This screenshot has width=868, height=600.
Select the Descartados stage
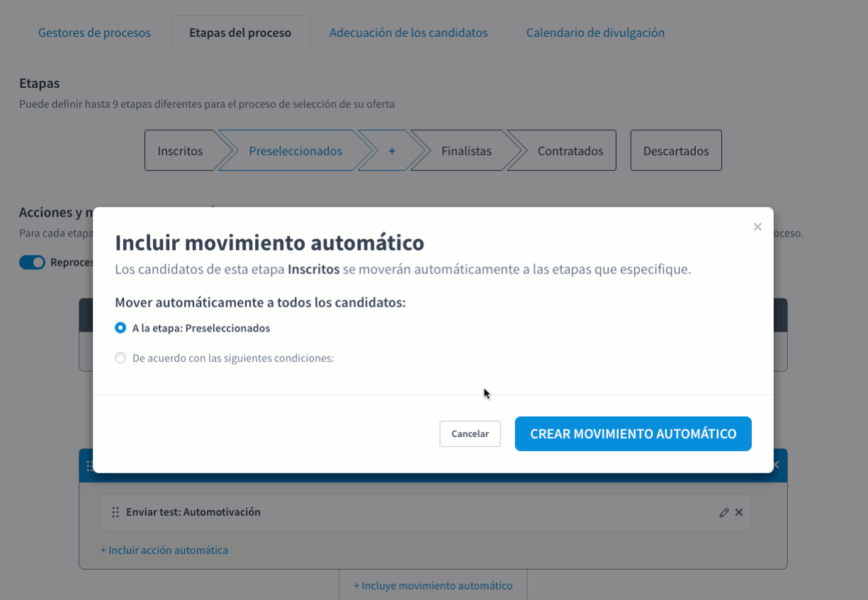675,150
